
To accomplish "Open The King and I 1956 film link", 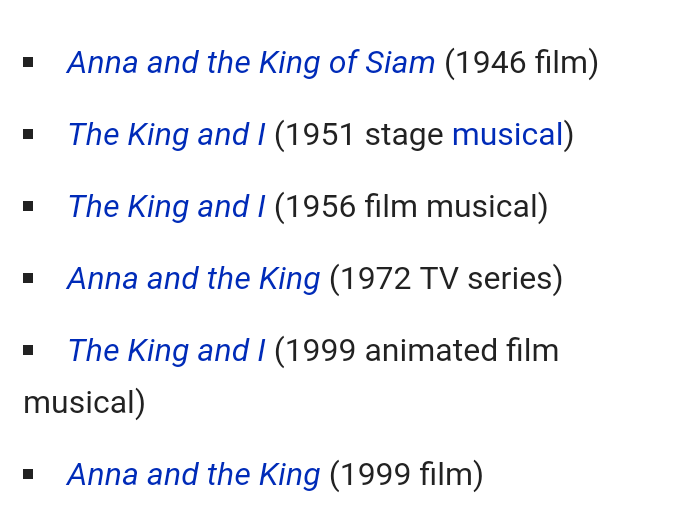I will 166,207.
